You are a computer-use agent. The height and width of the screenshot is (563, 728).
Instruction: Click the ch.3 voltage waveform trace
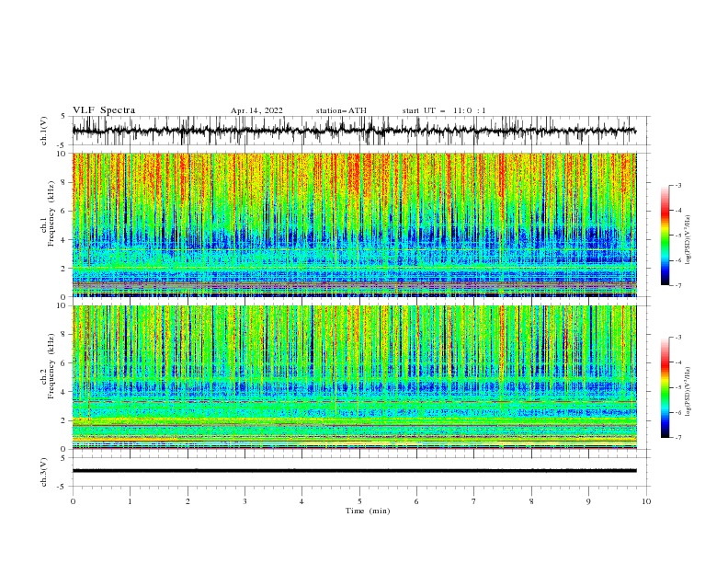click(x=354, y=471)
